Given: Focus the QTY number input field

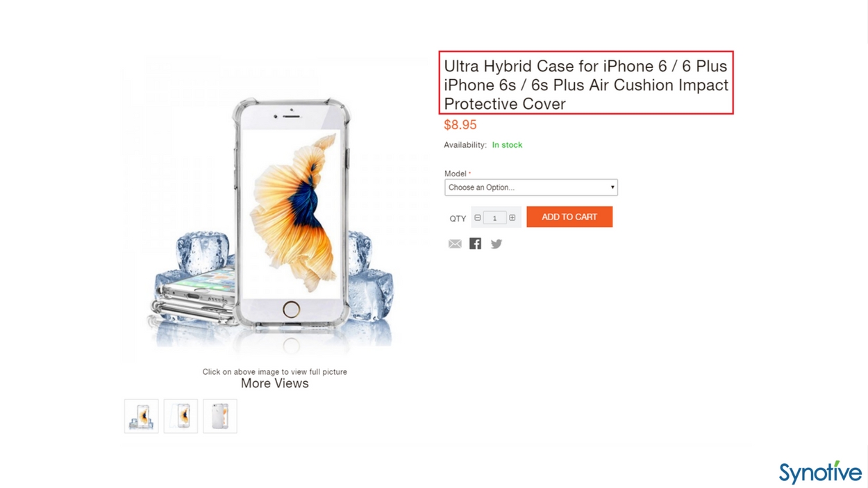Looking at the screenshot, I should [494, 218].
